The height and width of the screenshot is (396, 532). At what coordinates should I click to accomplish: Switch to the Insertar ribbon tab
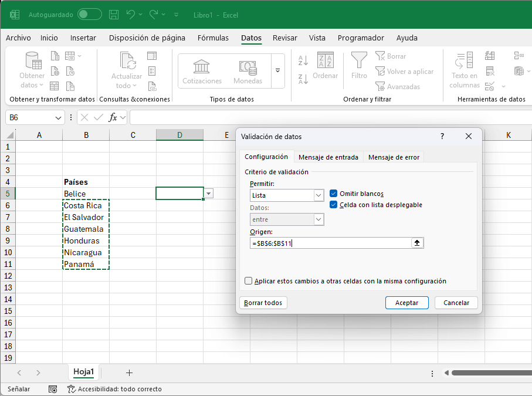click(83, 38)
